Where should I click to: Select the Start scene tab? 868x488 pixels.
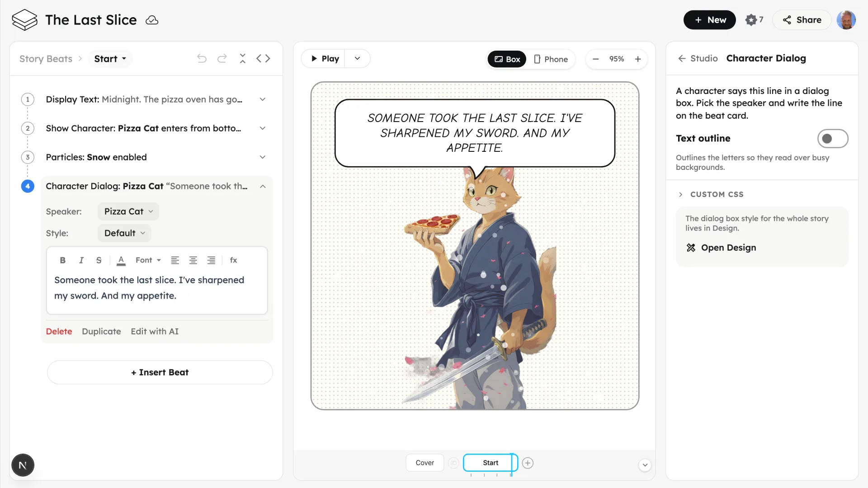491,463
